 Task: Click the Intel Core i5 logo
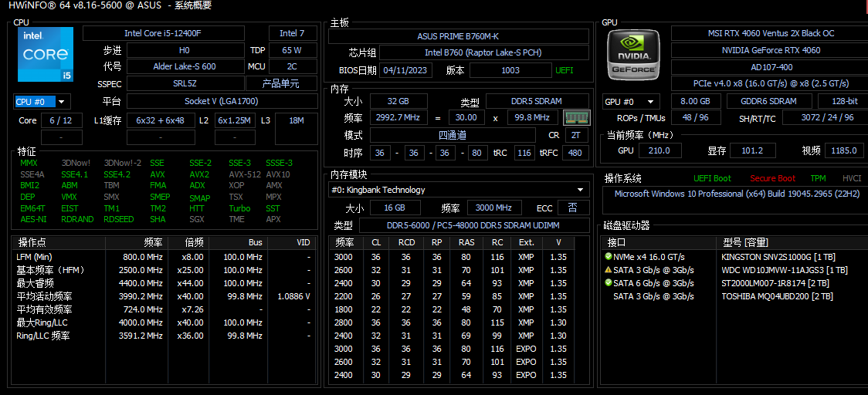tap(46, 54)
